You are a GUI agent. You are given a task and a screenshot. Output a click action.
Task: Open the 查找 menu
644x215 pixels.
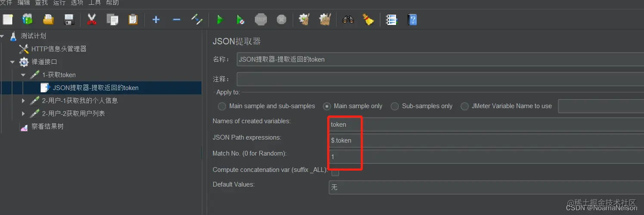point(41,3)
